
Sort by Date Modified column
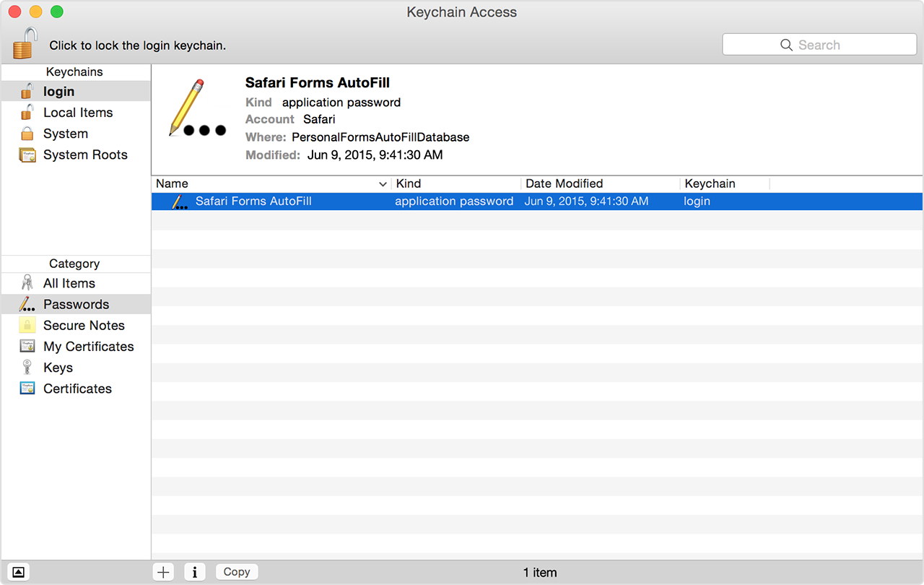pos(601,183)
